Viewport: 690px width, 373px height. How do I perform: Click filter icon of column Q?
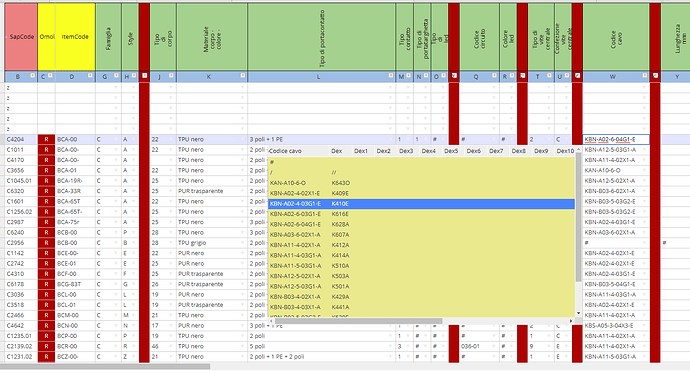[494, 76]
